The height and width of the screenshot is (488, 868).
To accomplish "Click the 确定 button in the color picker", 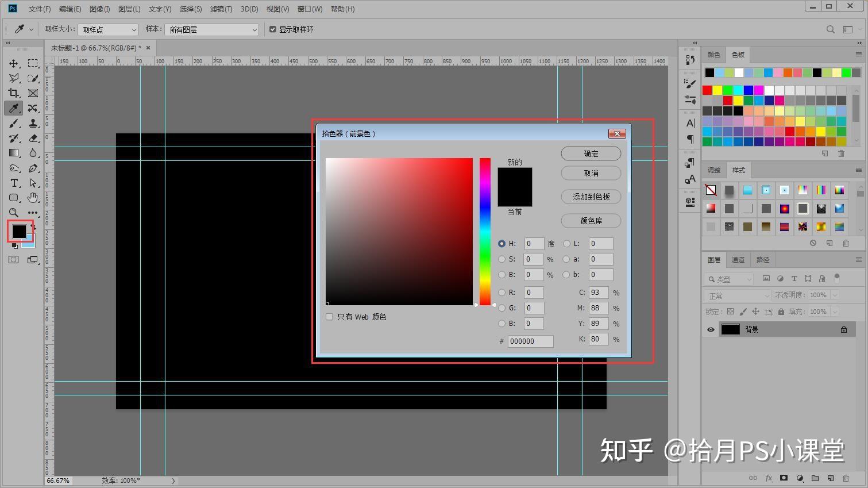I will [x=591, y=153].
